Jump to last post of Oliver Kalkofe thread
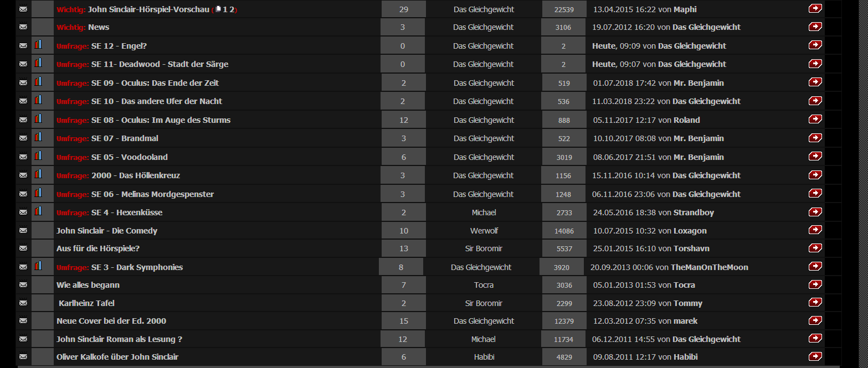 [815, 356]
